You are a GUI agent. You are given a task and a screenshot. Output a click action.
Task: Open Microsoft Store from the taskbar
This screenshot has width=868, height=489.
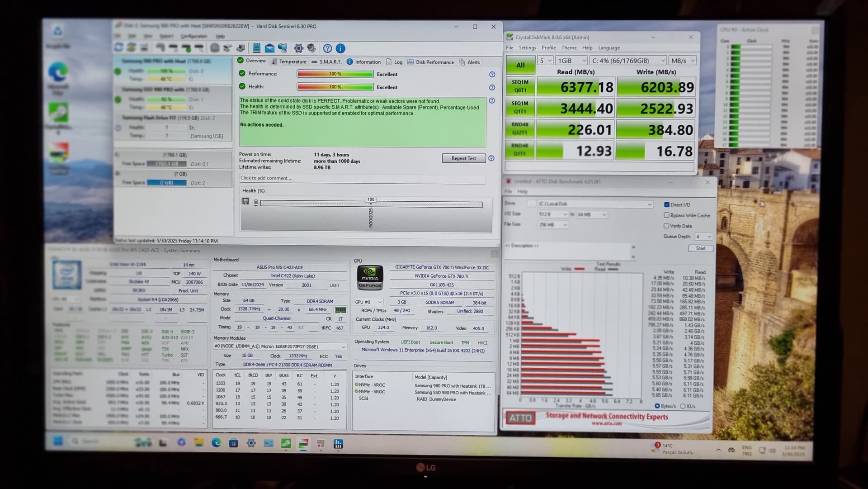coord(234,443)
